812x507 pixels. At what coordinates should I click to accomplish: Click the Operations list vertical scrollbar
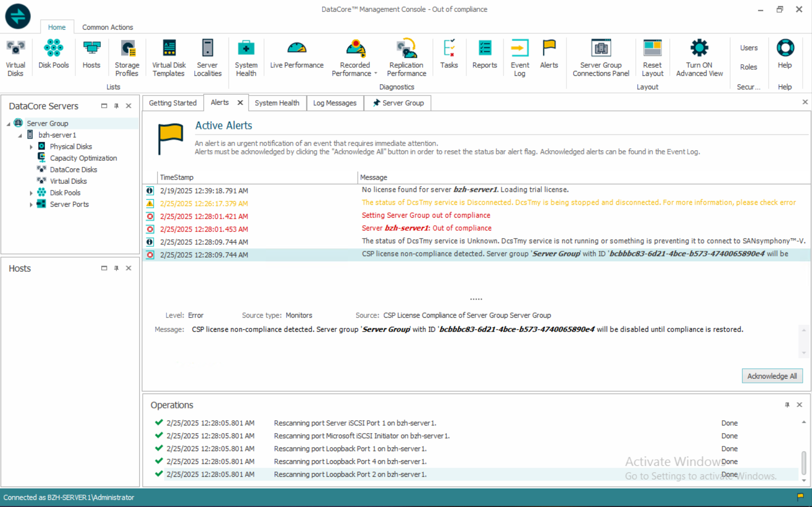[804, 462]
